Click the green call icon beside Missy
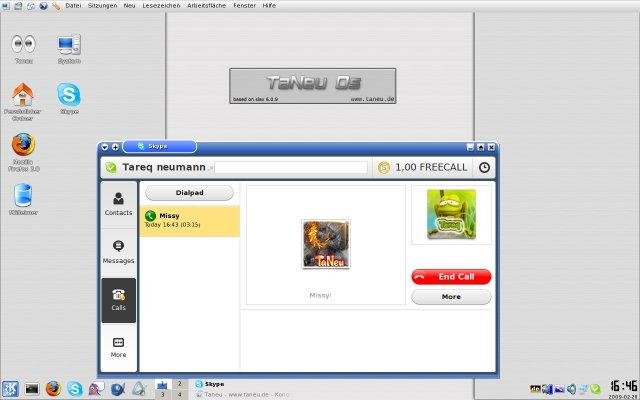Screen dimensions: 640x400 150,216
